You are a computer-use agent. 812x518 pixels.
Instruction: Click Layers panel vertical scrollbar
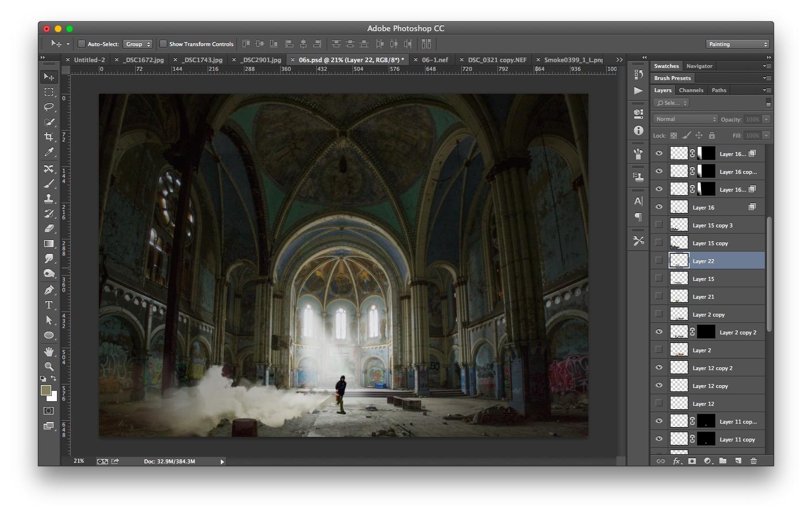tap(769, 274)
